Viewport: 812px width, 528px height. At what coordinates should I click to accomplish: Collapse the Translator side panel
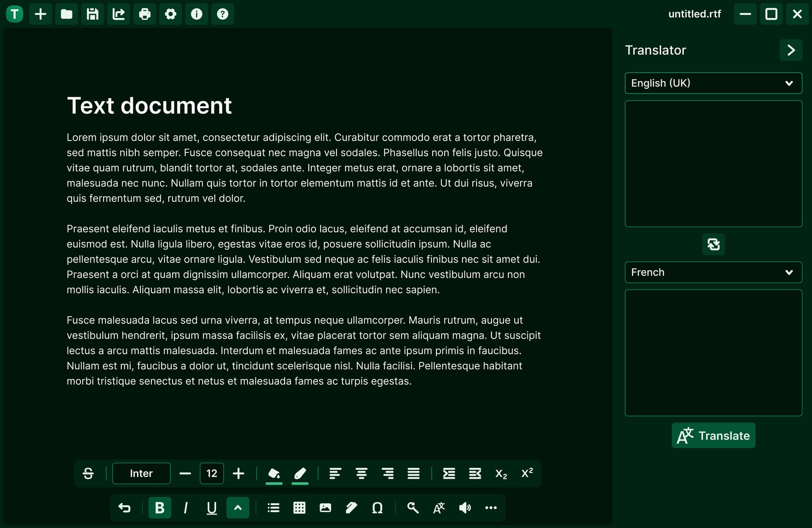791,50
